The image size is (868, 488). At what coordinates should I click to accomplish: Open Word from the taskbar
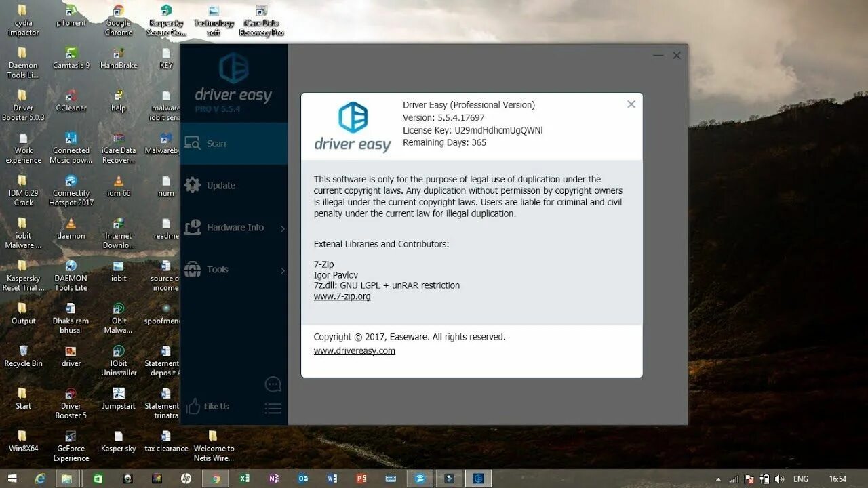pos(332,479)
